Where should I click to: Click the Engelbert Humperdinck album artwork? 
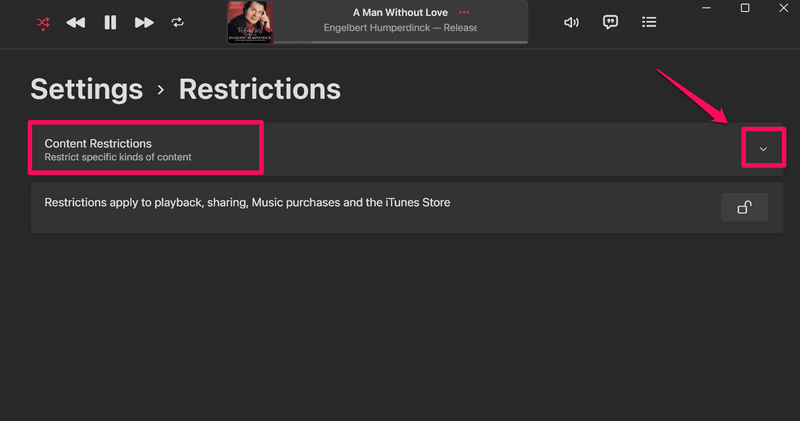pos(250,22)
